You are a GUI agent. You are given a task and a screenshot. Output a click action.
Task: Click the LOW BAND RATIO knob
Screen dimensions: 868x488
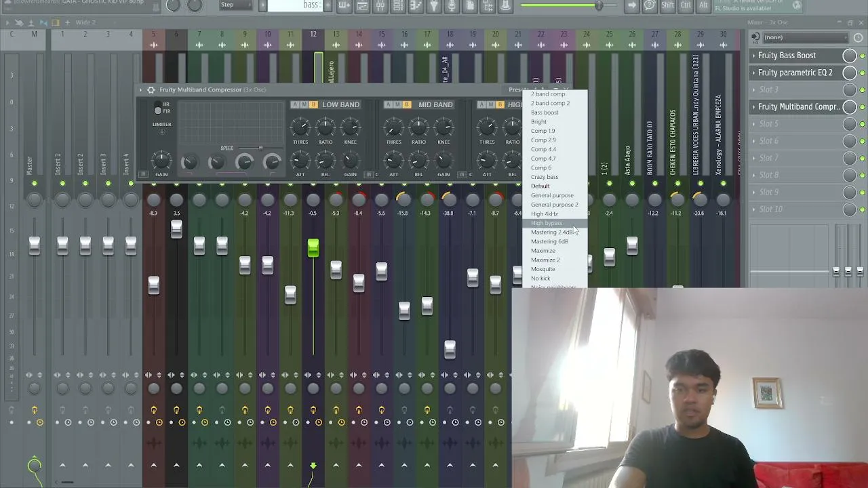coord(325,127)
